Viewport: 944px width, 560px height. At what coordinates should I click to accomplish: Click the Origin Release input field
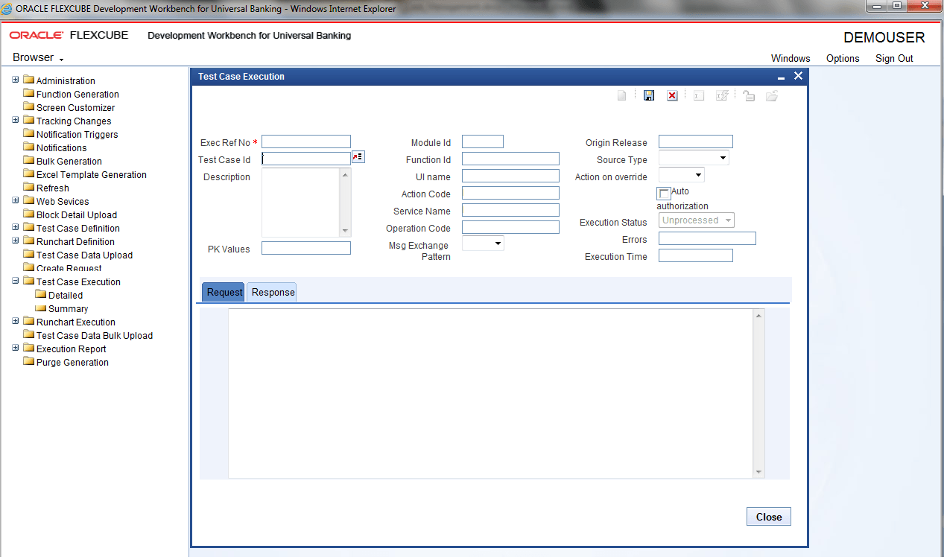click(696, 141)
